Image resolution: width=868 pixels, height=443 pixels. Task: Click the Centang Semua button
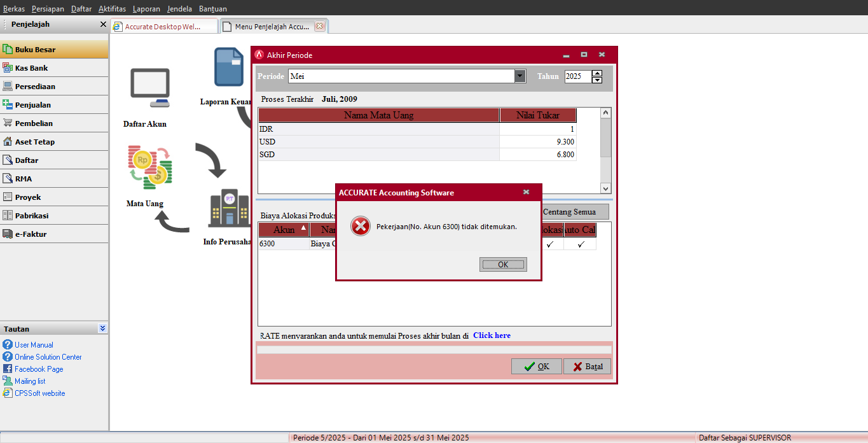(x=573, y=211)
